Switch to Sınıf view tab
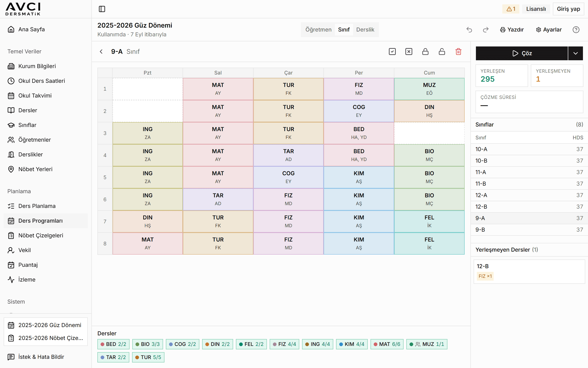The image size is (588, 368). point(344,30)
